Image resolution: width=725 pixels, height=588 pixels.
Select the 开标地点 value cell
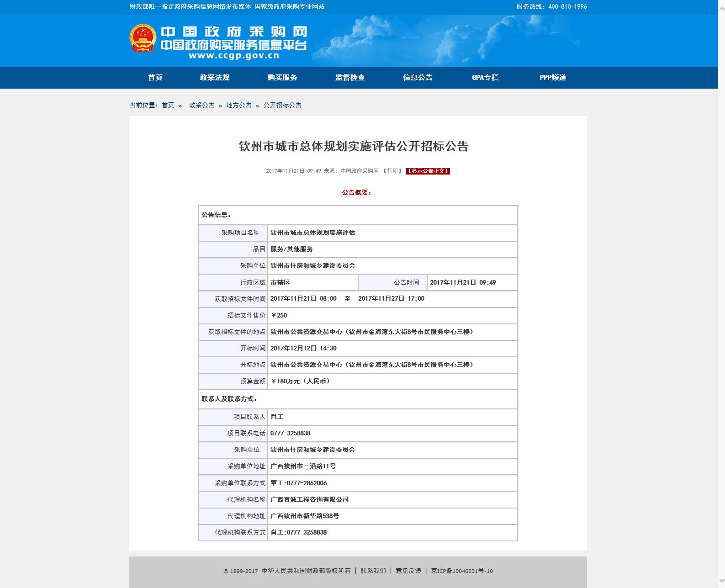point(392,365)
